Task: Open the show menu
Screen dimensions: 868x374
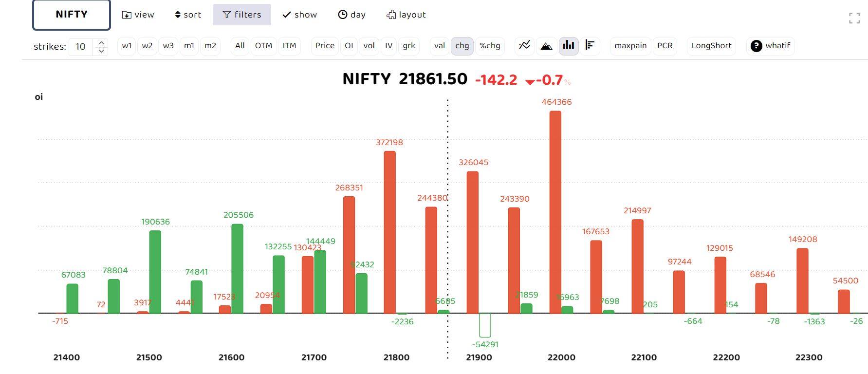Action: click(x=299, y=15)
